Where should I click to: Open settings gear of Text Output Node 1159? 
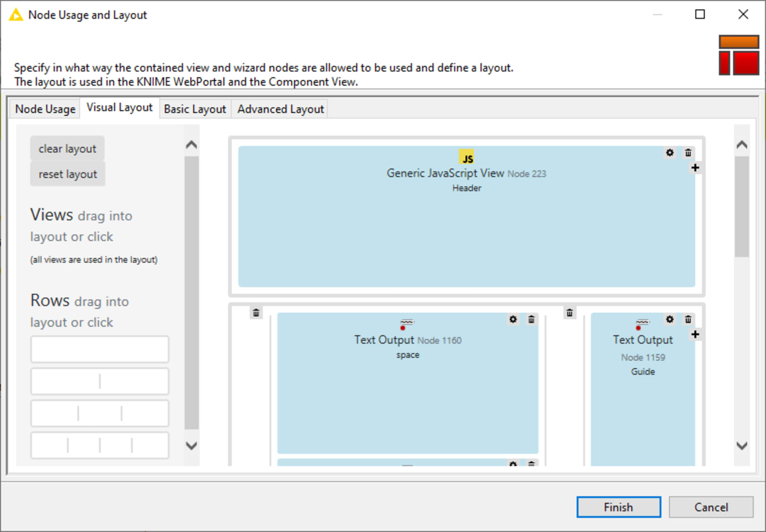670,319
